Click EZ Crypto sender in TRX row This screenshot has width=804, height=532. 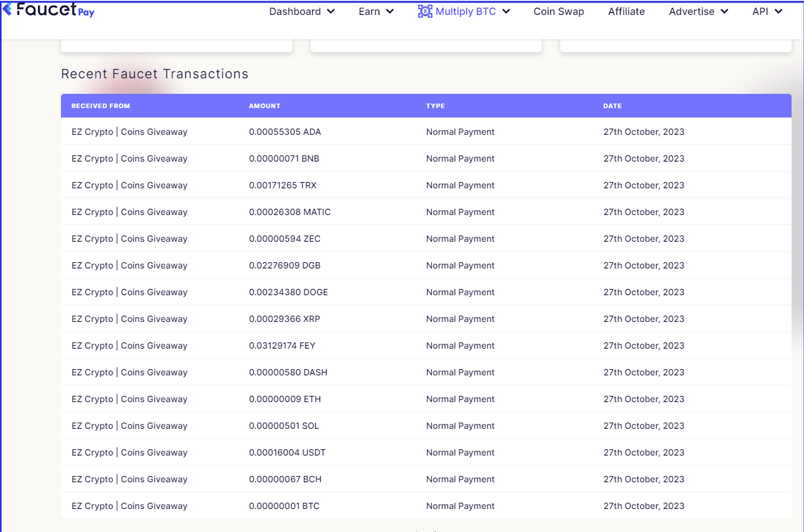click(129, 185)
